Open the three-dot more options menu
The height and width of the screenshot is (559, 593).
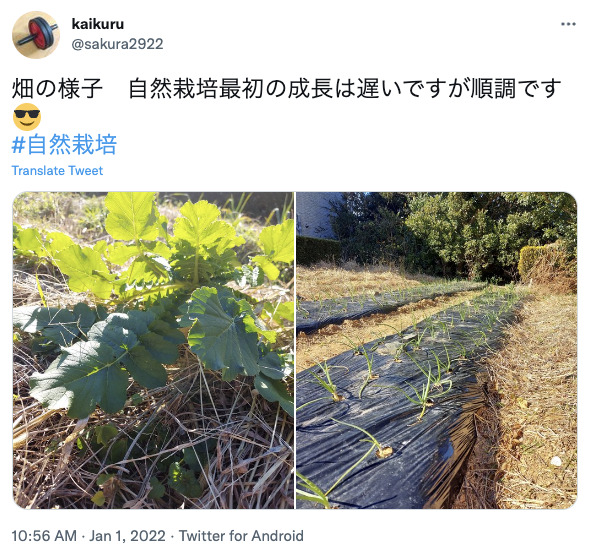coord(568,24)
